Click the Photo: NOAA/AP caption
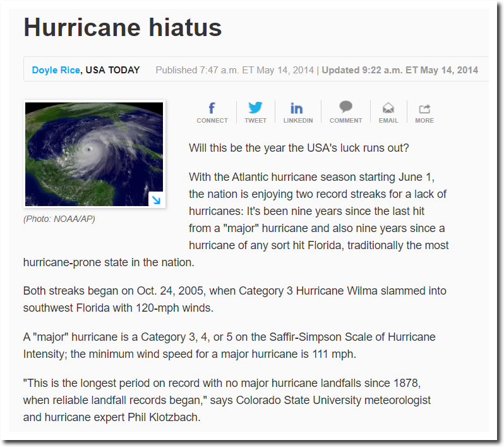The image size is (504, 447). (59, 219)
